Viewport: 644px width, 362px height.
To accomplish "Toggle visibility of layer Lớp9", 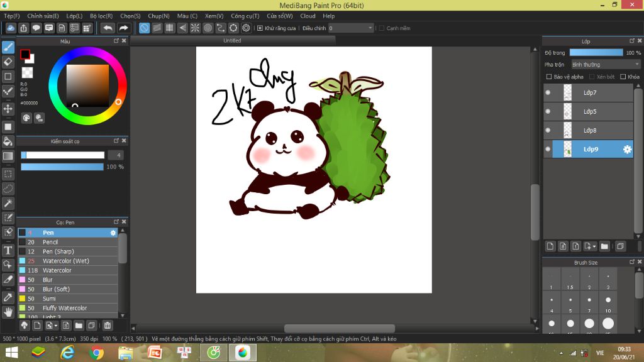I will pyautogui.click(x=548, y=150).
